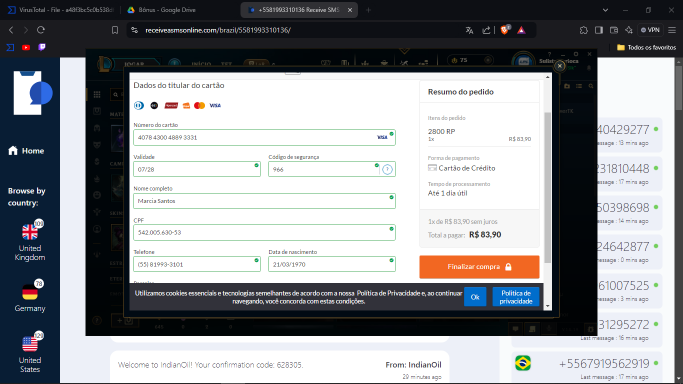
Task: Open the extensions puzzle icon
Action: pos(584,30)
